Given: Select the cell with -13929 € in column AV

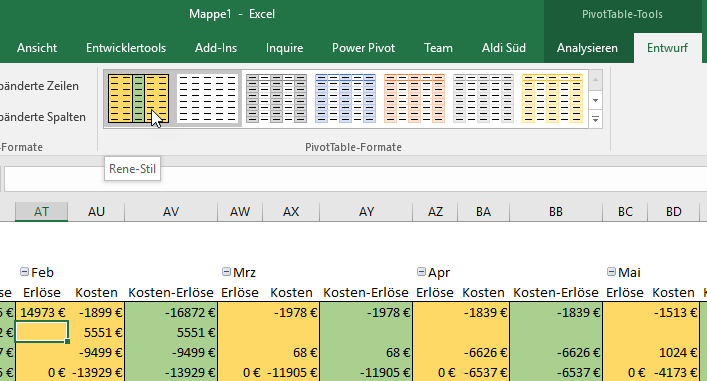Looking at the screenshot, I should [x=171, y=372].
